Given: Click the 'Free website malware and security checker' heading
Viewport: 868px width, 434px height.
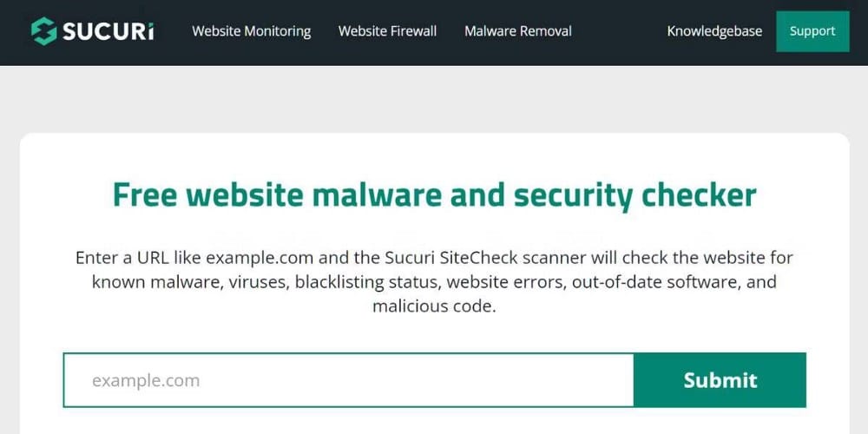Looking at the screenshot, I should [x=434, y=195].
